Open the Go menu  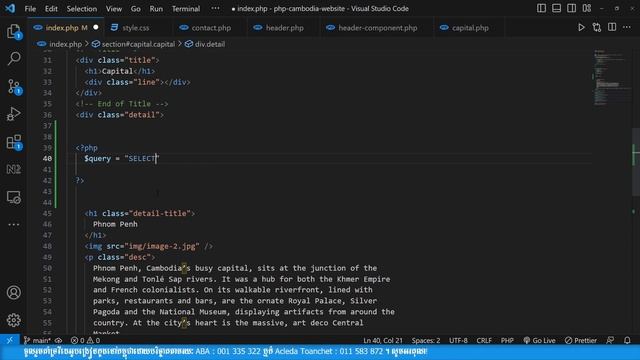point(136,9)
